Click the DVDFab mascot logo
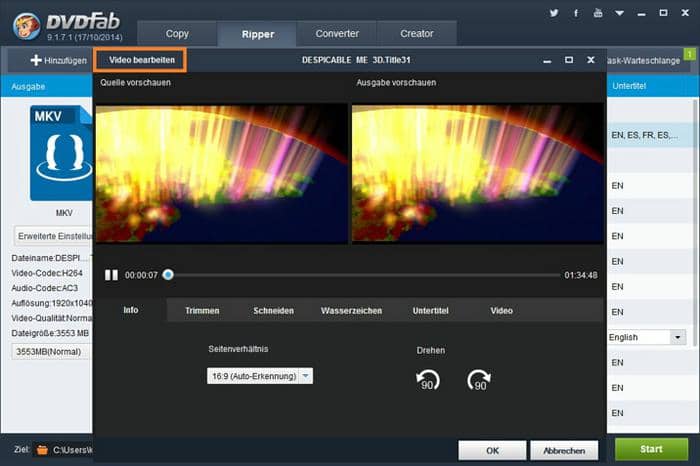The image size is (700, 466). pyautogui.click(x=26, y=26)
